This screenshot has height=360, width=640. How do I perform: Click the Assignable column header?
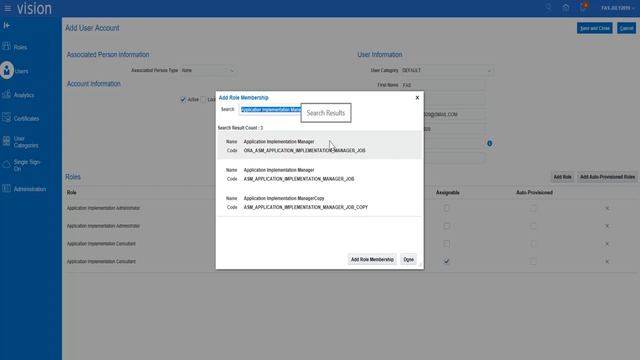447,192
